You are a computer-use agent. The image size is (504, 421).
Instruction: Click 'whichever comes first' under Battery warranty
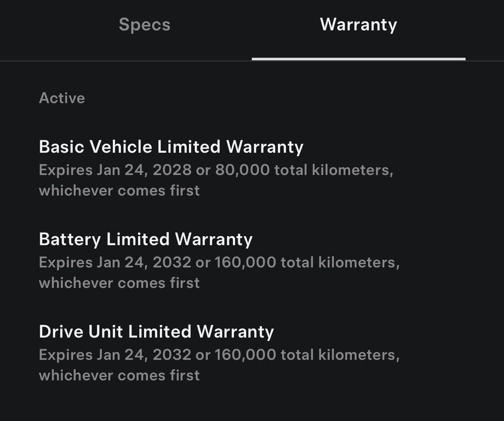click(x=119, y=283)
